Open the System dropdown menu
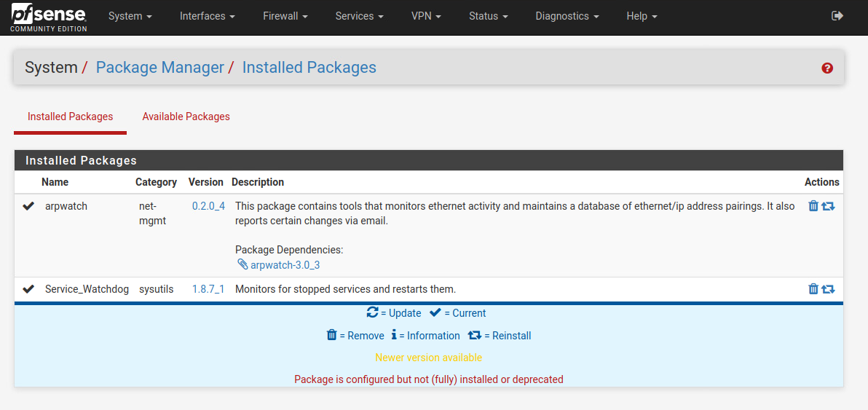This screenshot has width=868, height=410. pyautogui.click(x=130, y=16)
